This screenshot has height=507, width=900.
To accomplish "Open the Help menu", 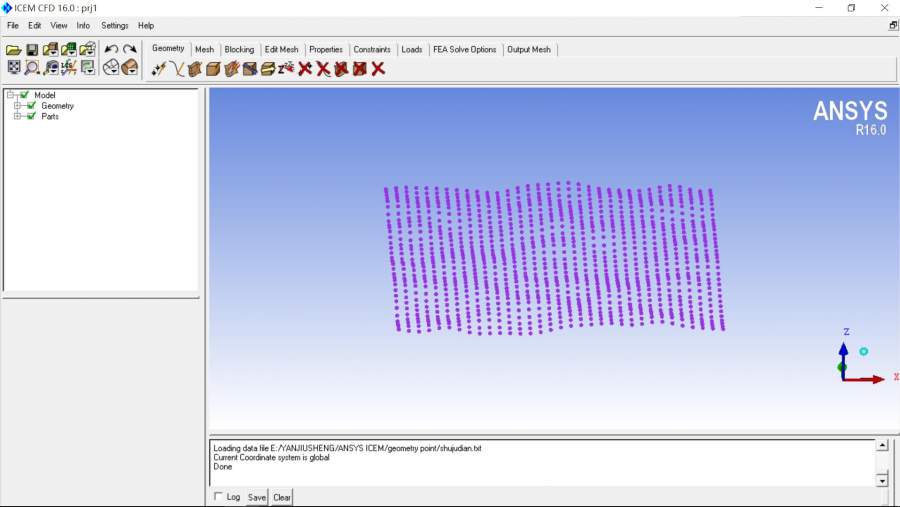I will [146, 26].
